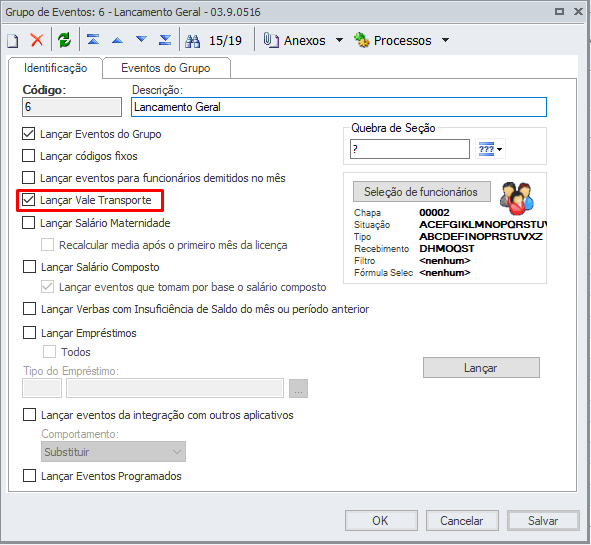This screenshot has width=591, height=545.
Task: Uncheck Lançar Eventos do Grupo
Action: (29, 134)
